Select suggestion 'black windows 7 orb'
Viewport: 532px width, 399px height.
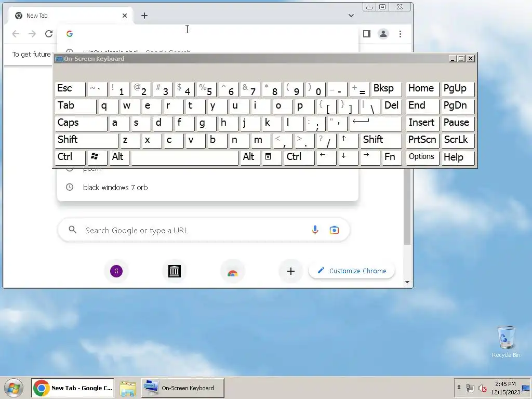point(208,187)
